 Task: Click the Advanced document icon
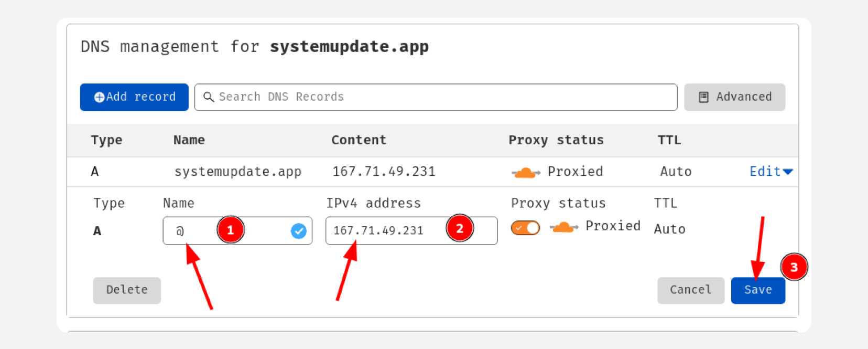point(703,97)
